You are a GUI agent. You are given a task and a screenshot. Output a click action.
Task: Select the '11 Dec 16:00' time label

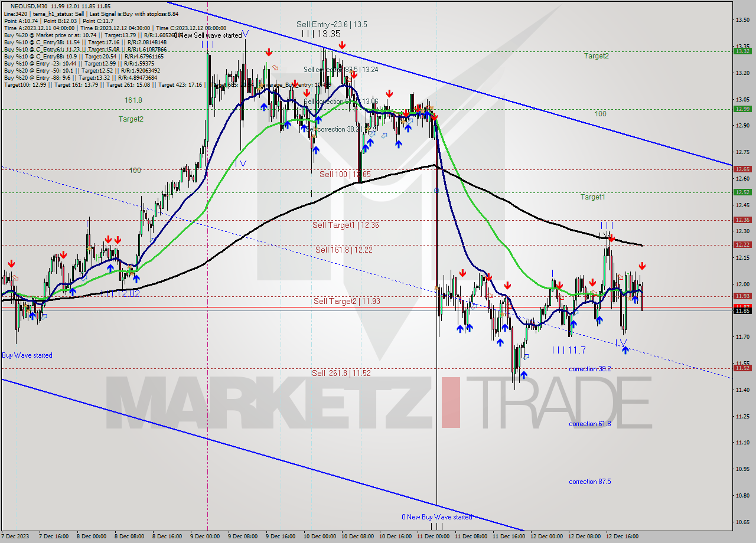coord(510,537)
